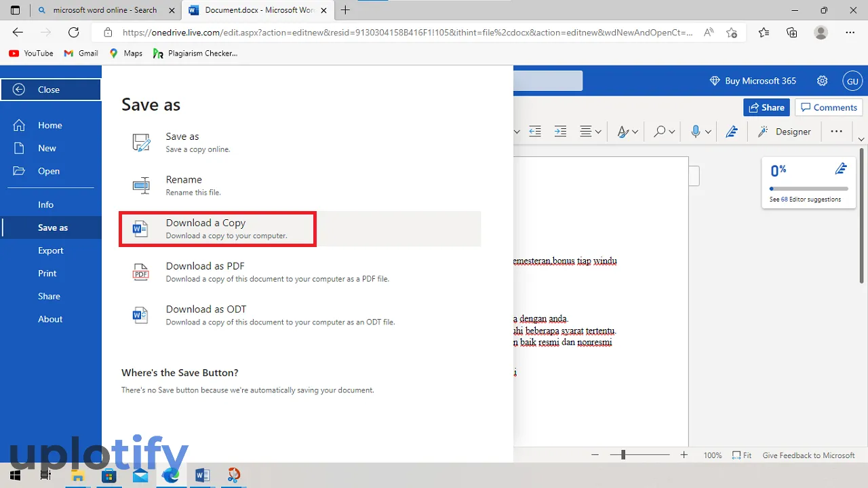Click the increase indent icon
The image size is (868, 488).
click(x=560, y=132)
